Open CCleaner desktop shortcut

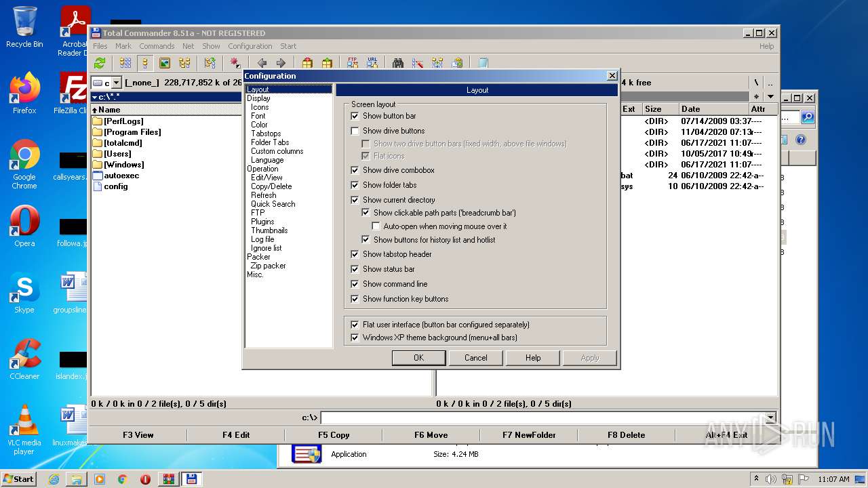[24, 359]
